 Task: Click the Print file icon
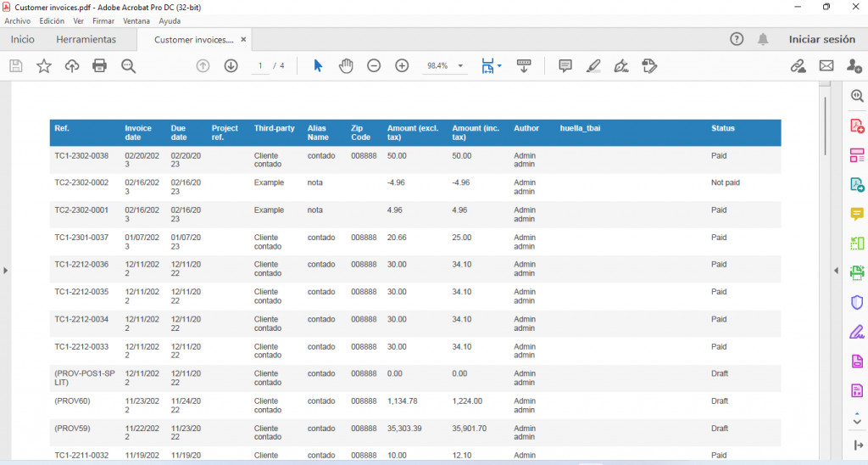(x=100, y=66)
